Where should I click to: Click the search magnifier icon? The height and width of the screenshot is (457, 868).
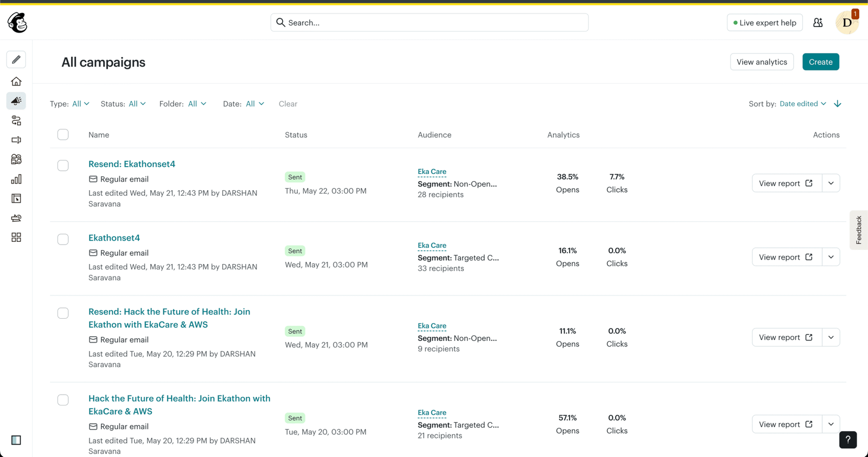click(280, 22)
